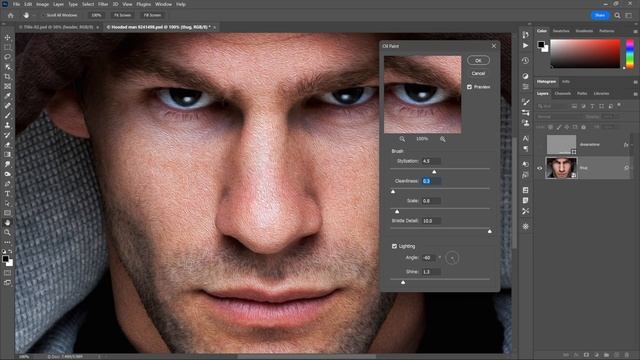Viewport: 640px width, 360px height.
Task: Toggle the Lighting checkbox
Action: coord(394,246)
